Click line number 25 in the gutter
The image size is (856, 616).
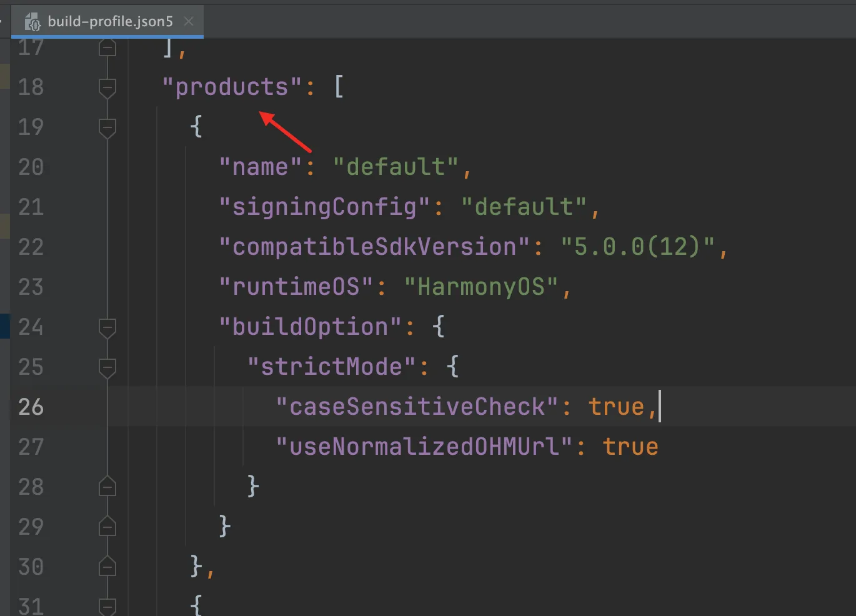coord(31,367)
